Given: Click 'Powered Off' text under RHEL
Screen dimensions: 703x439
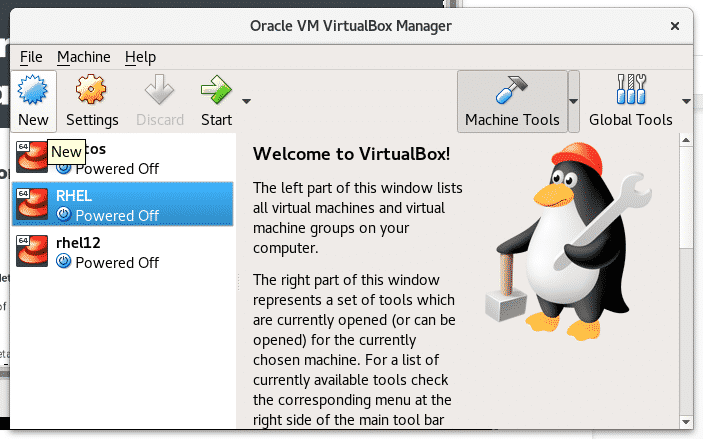Looking at the screenshot, I should [117, 215].
